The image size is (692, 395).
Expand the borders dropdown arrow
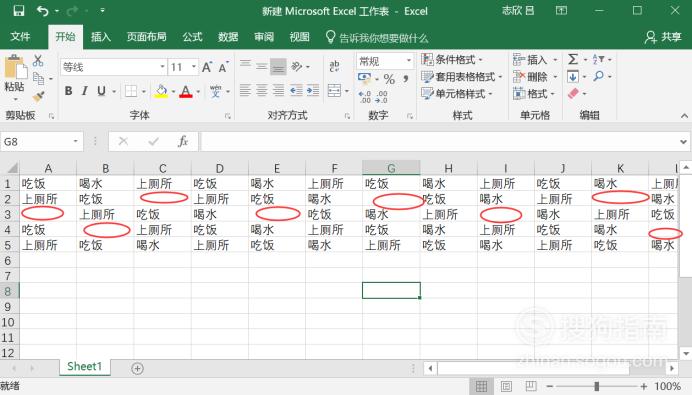[x=143, y=91]
